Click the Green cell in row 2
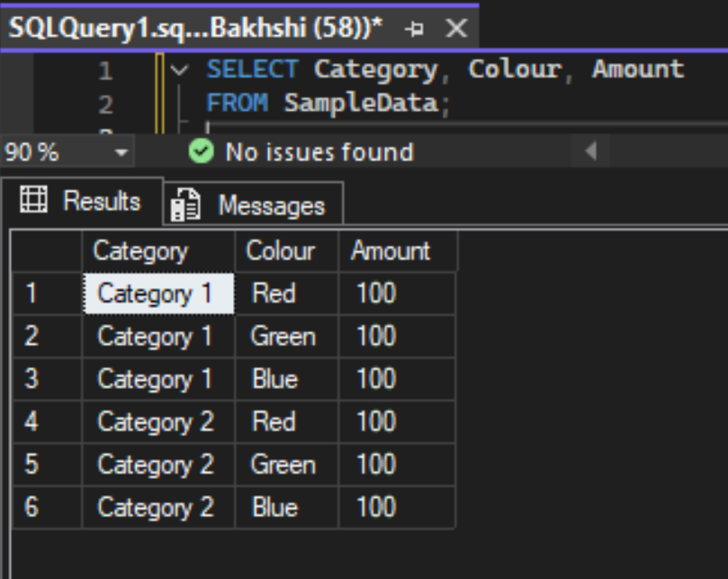 (287, 336)
